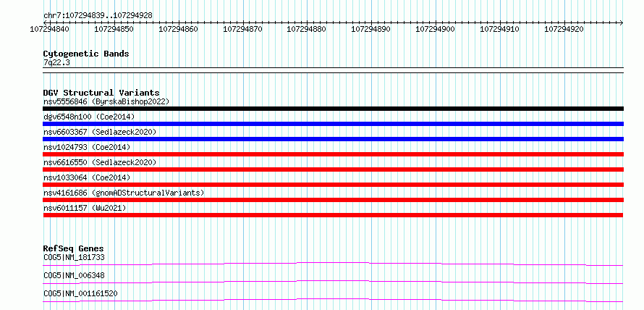The height and width of the screenshot is (310, 644).
Task: Click the red nsv1033064 variant bar
Action: tap(333, 185)
